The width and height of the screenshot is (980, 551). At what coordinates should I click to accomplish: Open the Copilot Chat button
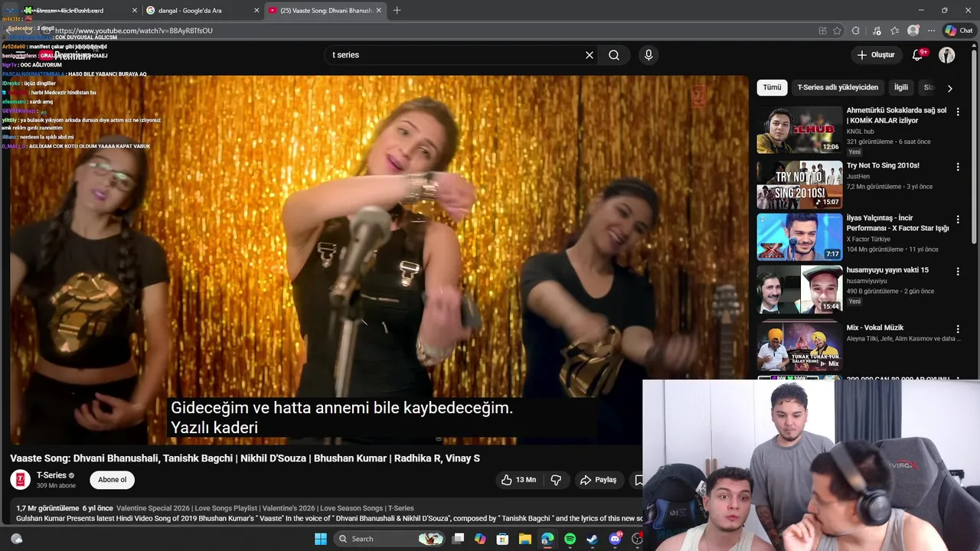click(959, 31)
